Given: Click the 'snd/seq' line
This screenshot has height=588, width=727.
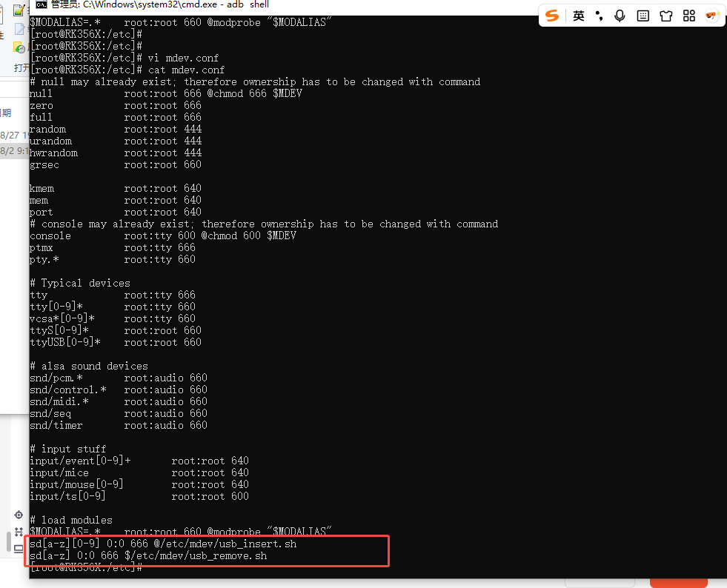Looking at the screenshot, I should pos(119,413).
